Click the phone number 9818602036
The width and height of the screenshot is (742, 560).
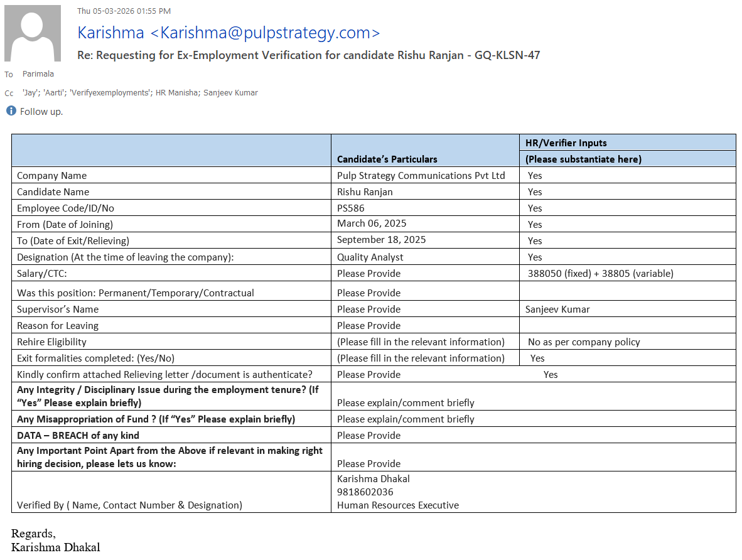(365, 492)
